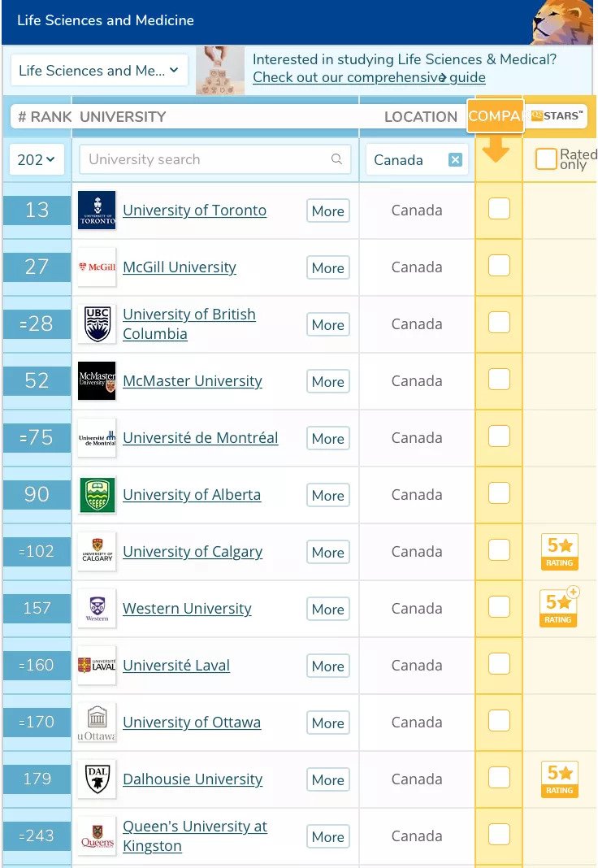Expand More details for Université de Montréal

tap(328, 438)
